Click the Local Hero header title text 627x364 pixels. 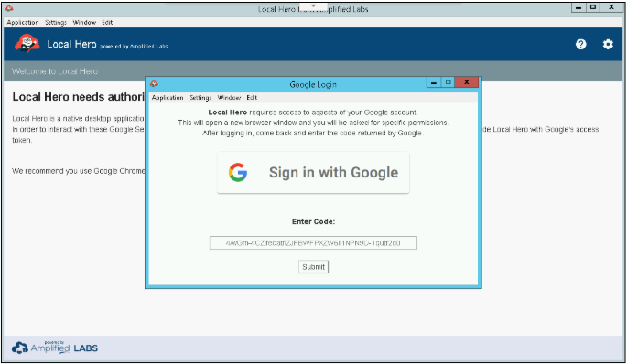coord(71,44)
